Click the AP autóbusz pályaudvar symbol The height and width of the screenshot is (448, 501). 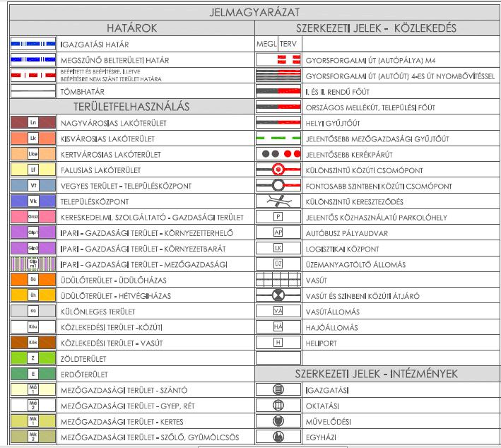tap(278, 232)
